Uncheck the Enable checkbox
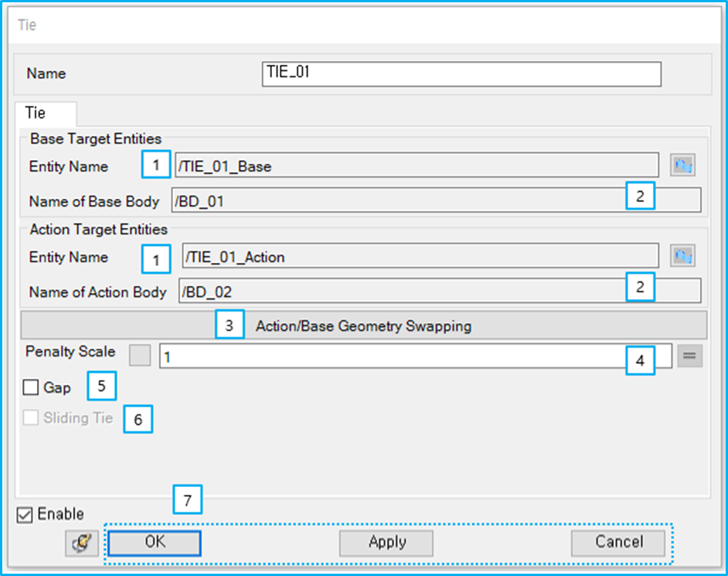Viewport: 728px width, 576px height. pyautogui.click(x=24, y=513)
